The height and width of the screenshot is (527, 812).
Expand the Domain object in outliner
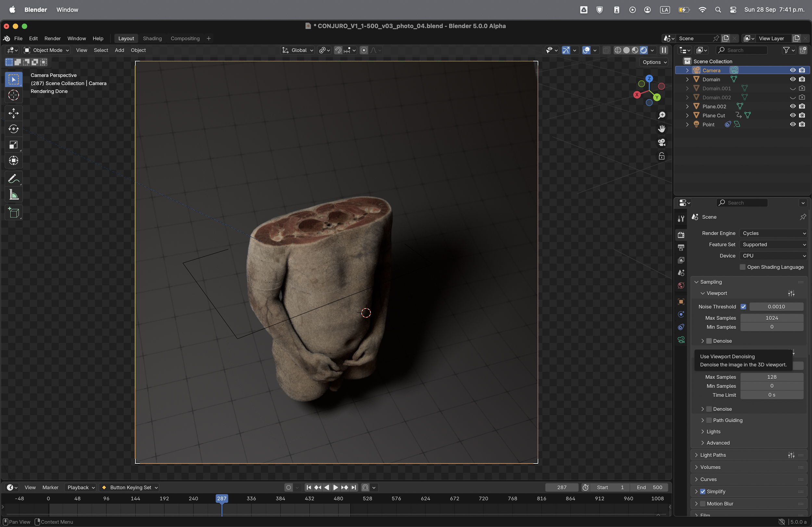[x=687, y=80]
